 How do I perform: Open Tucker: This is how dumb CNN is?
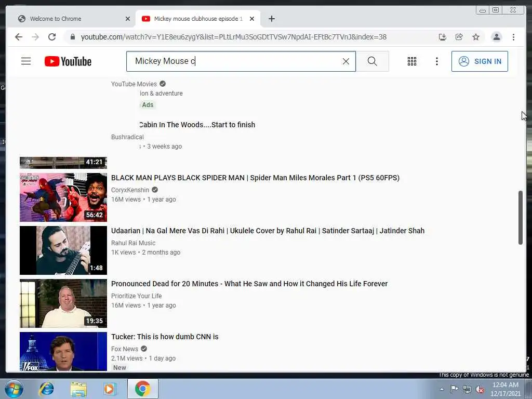pyautogui.click(x=165, y=337)
